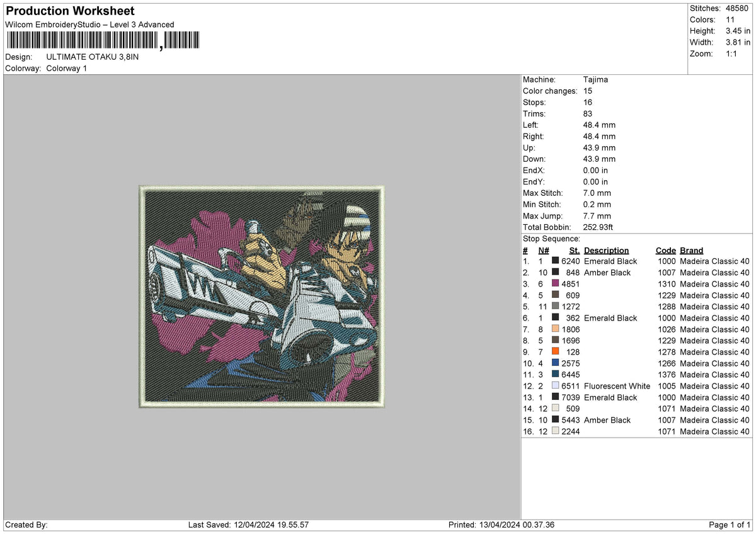Select the barcode below the software name

click(103, 41)
